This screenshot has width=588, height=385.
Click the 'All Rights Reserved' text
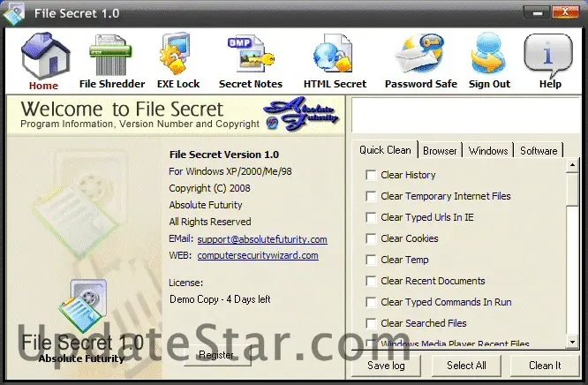coord(210,222)
